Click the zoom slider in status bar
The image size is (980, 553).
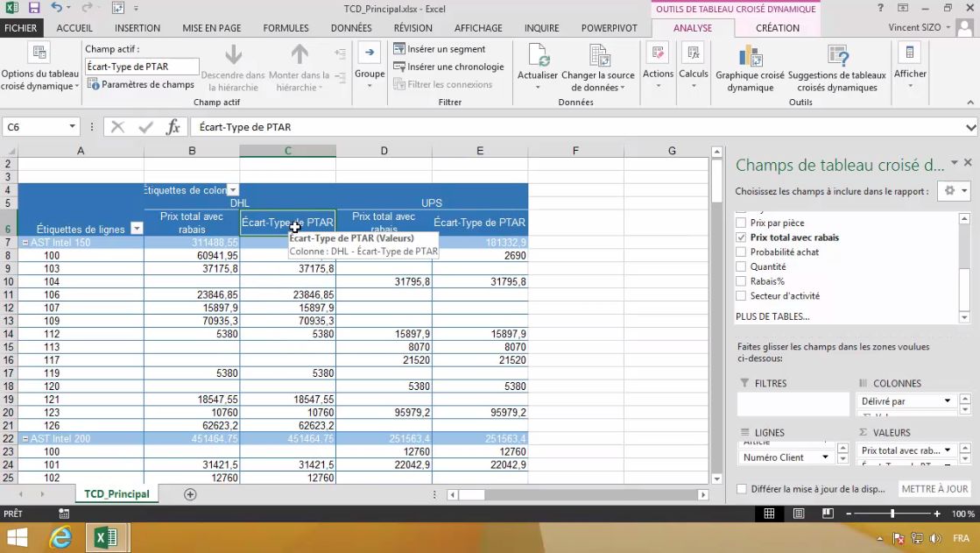pyautogui.click(x=892, y=514)
